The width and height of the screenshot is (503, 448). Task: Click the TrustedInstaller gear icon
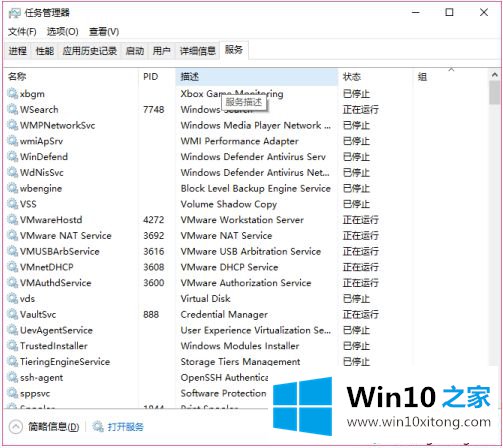click(12, 346)
